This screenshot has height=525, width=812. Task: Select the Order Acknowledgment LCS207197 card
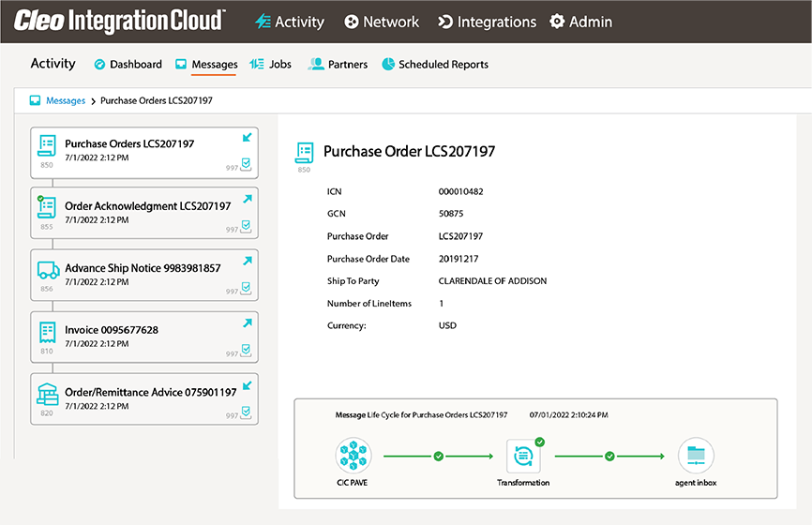pos(144,213)
